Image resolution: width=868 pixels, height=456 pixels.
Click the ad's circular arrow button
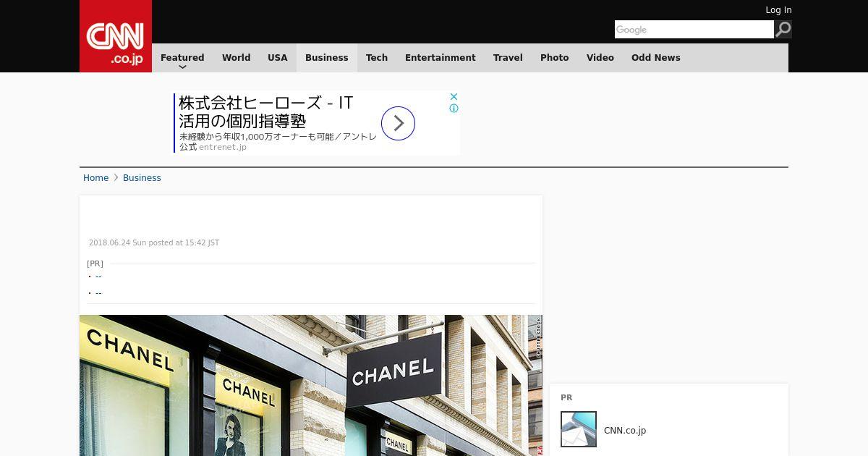(398, 123)
